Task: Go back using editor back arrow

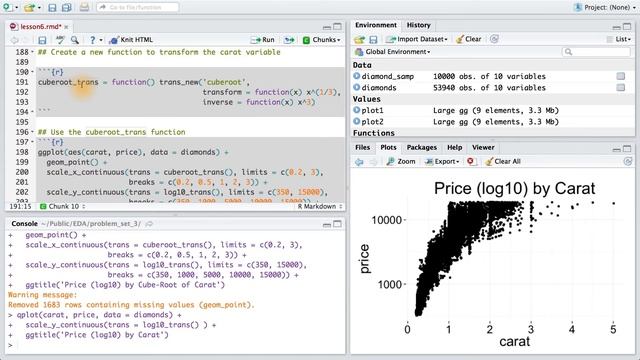Action: click(14, 40)
